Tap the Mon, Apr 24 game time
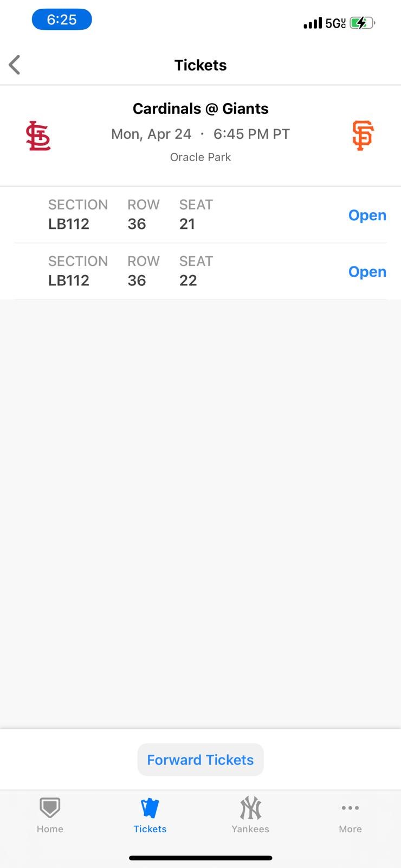Image resolution: width=401 pixels, height=868 pixels. coord(200,134)
